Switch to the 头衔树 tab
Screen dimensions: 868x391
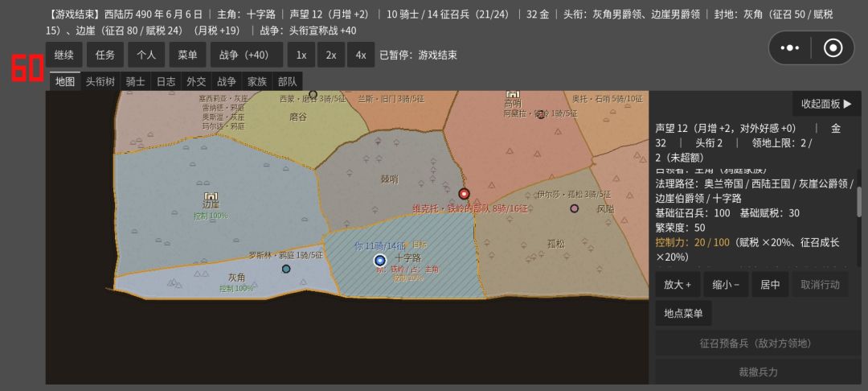coord(100,81)
